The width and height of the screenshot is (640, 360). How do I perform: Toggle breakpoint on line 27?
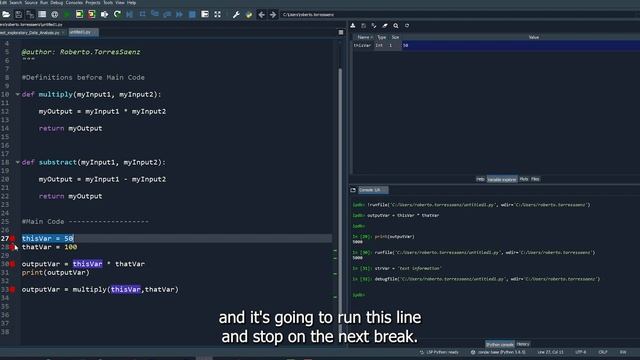point(13,238)
